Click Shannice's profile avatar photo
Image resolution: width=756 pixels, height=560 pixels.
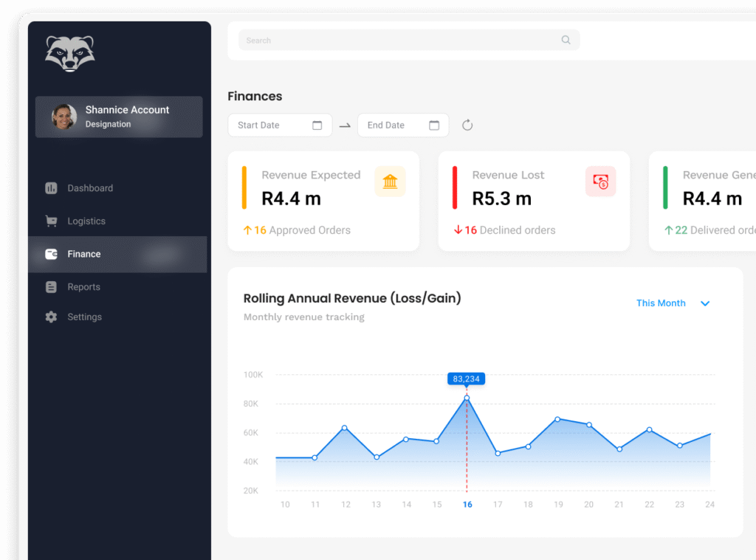pyautogui.click(x=64, y=117)
